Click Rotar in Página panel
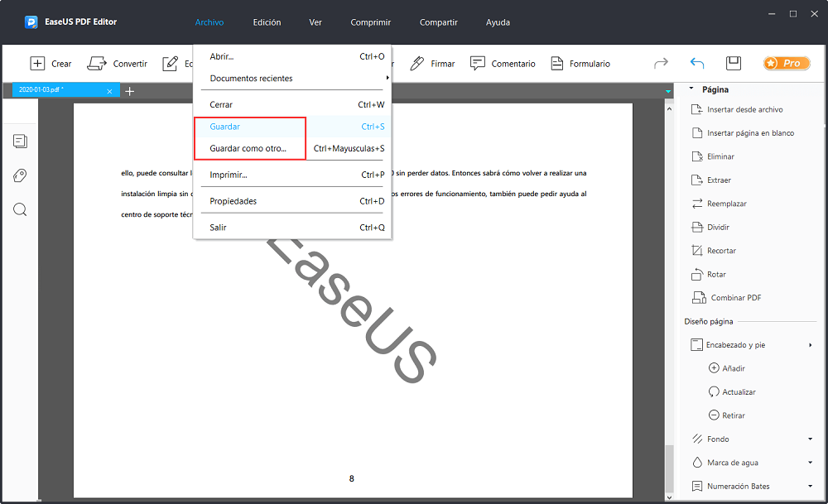828x504 pixels. [709, 275]
